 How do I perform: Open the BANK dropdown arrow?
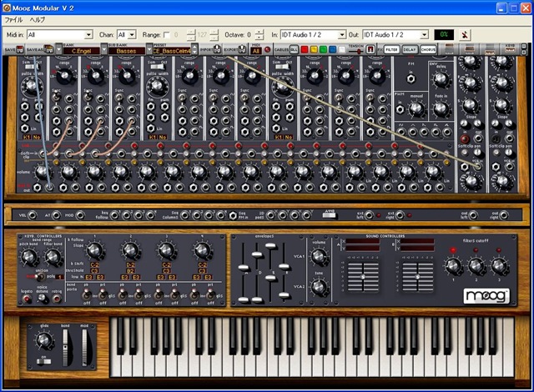[x=59, y=50]
